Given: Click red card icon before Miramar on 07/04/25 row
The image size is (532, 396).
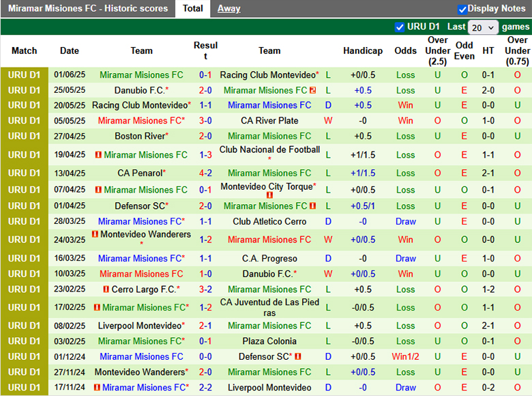Looking at the screenshot, I should coord(98,190).
